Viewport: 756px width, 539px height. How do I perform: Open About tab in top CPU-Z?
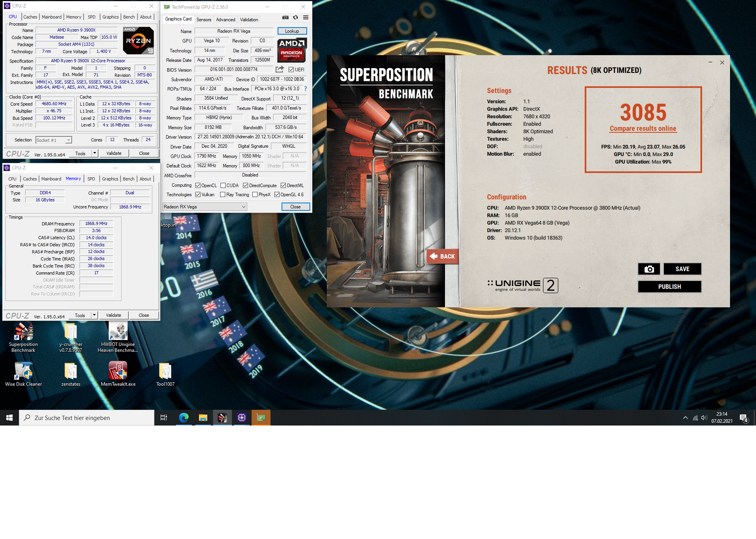[145, 17]
